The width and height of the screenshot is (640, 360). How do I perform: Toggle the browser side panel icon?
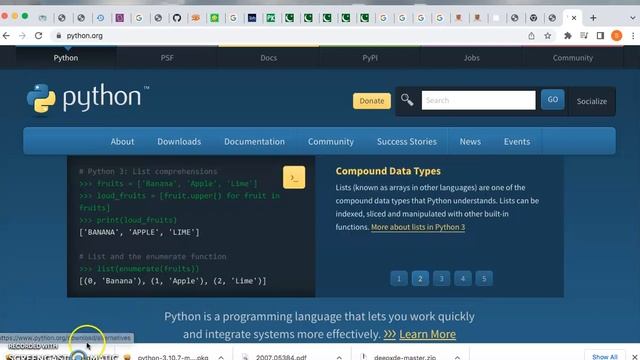tap(600, 36)
